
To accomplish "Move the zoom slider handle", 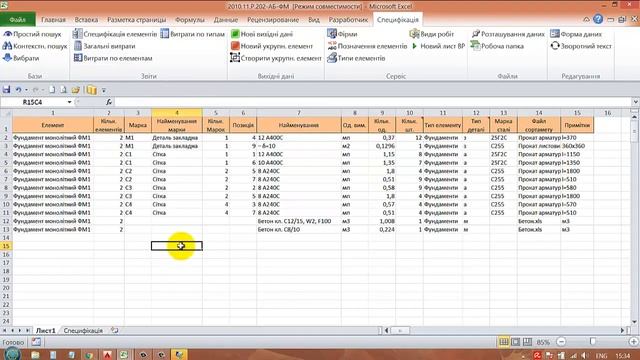I will coord(593,342).
